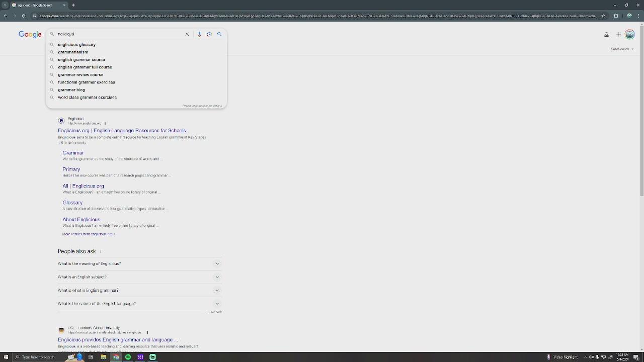The width and height of the screenshot is (644, 362).
Task: Expand 'What is the meaning of Englicious?'
Action: [x=139, y=263]
